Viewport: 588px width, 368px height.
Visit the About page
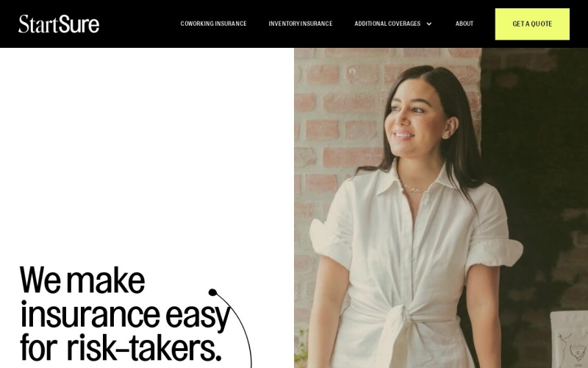tap(465, 24)
